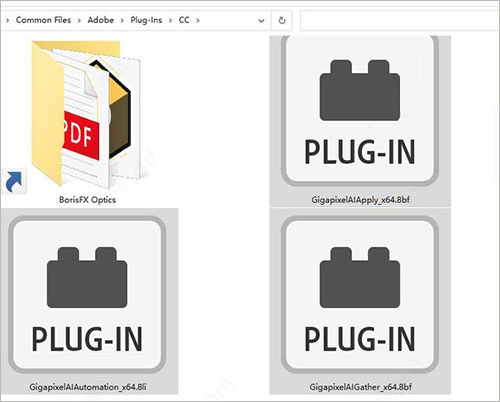Open the address bar history dropdown

coord(261,21)
